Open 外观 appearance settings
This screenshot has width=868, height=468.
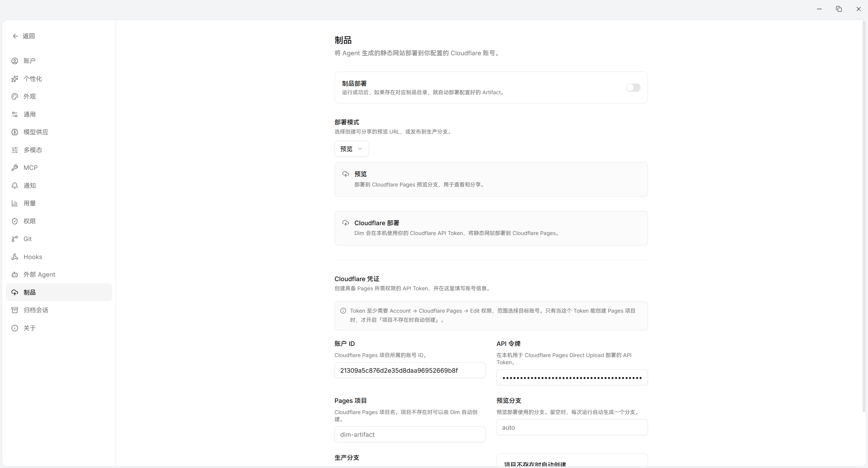59,96
